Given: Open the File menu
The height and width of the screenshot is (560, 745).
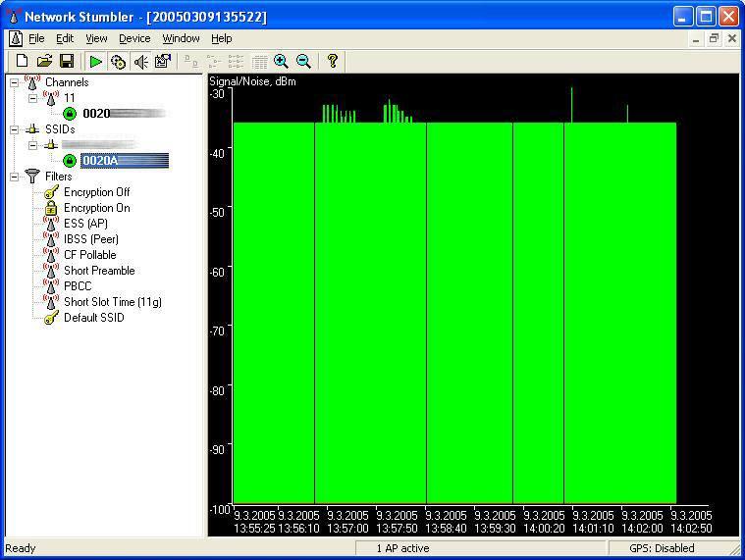Looking at the screenshot, I should [x=36, y=38].
